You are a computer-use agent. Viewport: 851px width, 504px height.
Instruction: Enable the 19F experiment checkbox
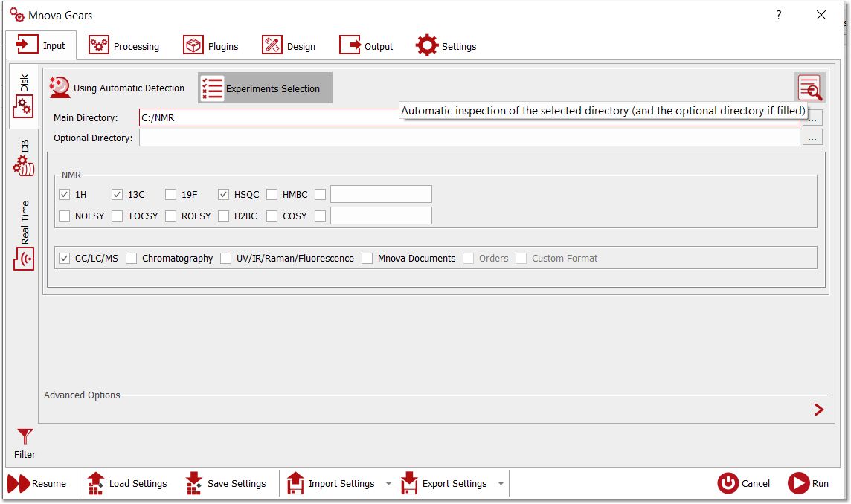(x=171, y=194)
